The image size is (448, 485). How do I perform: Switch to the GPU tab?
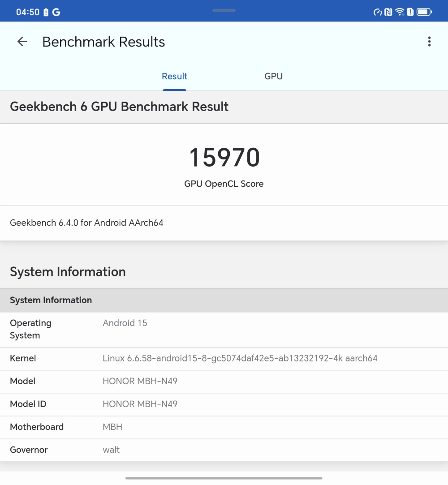(x=273, y=76)
